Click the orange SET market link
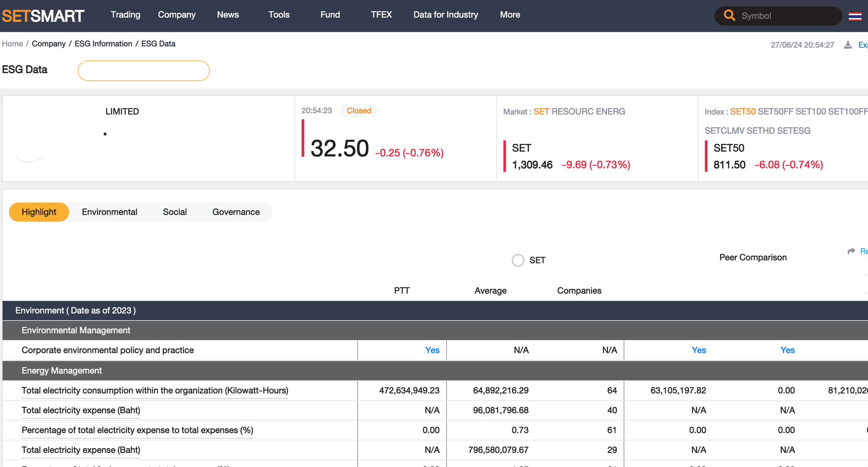The width and height of the screenshot is (868, 467). pyautogui.click(x=541, y=112)
